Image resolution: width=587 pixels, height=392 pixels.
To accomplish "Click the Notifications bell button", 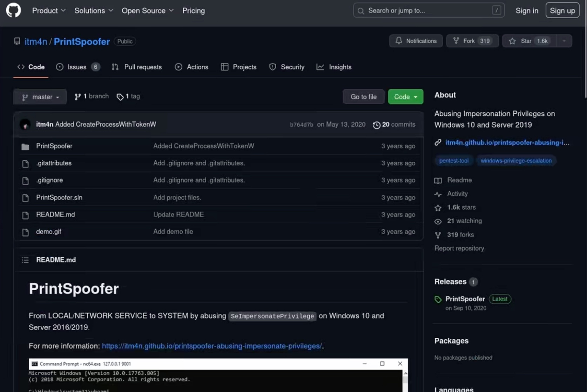I will [x=416, y=41].
